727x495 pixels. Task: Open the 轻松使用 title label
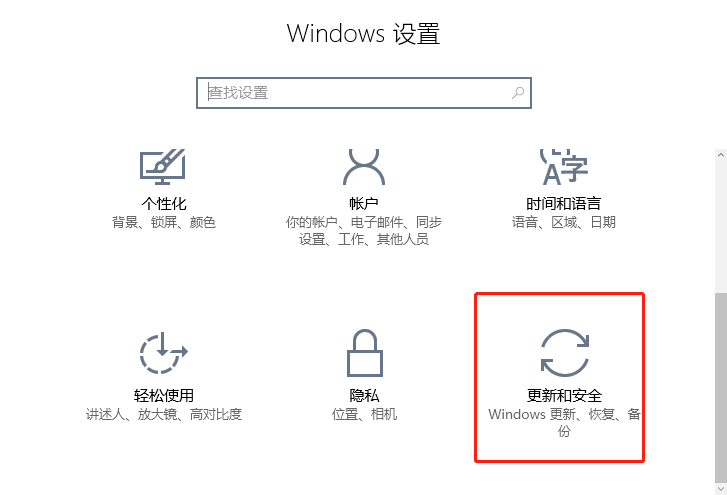pos(164,395)
